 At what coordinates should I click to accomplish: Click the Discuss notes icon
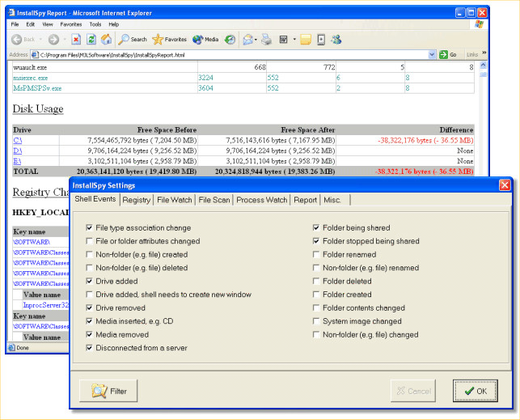(x=306, y=40)
